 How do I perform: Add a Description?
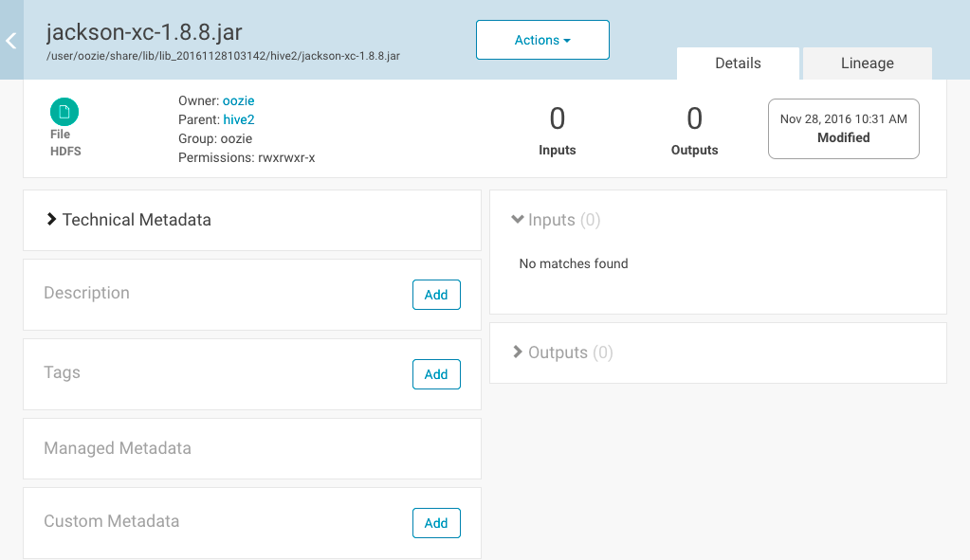tap(436, 295)
